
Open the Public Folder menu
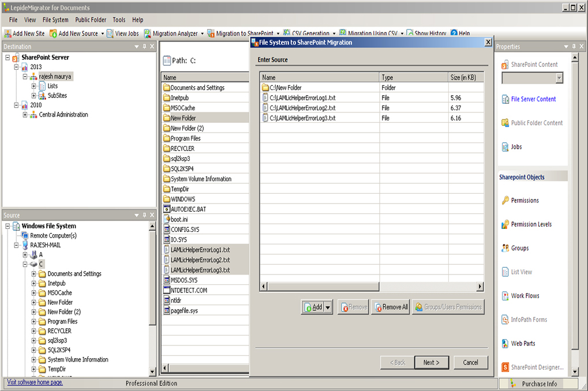coord(90,19)
